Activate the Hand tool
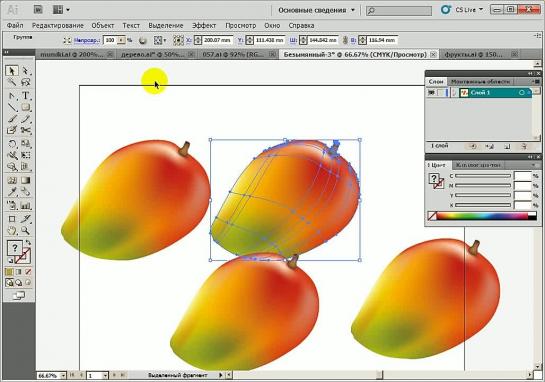545x382 pixels. [x=12, y=230]
